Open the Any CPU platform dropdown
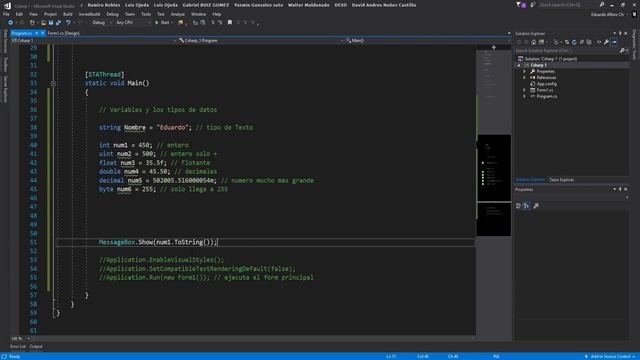 point(133,22)
